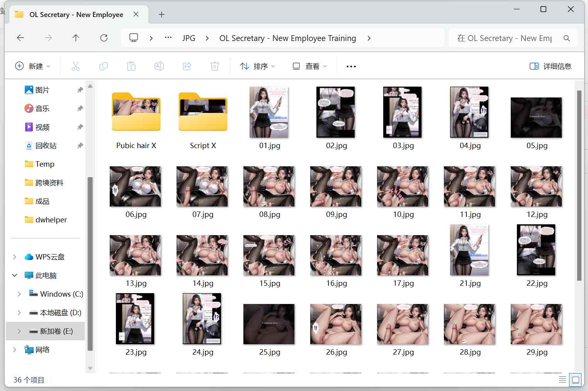Go up one folder level
The image size is (588, 391).
tap(76, 38)
